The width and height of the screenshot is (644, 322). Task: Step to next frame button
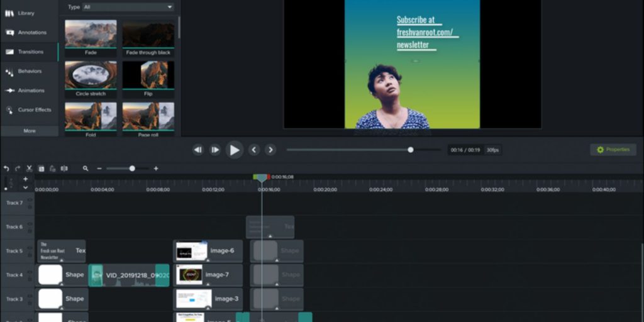(215, 150)
